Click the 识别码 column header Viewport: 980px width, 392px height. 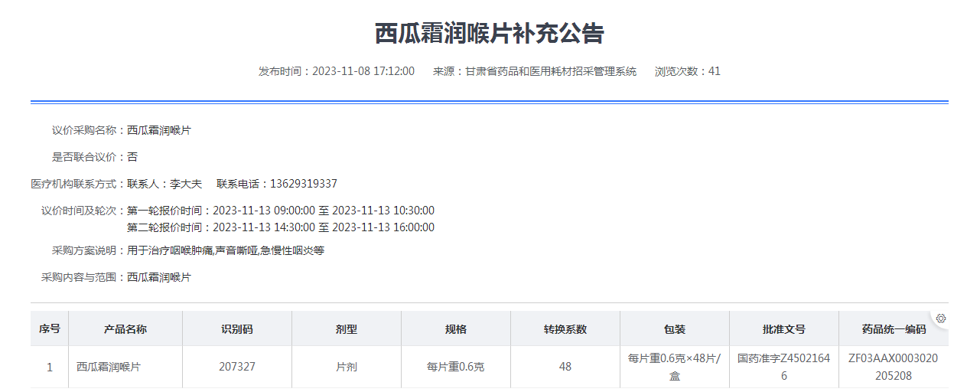[237, 329]
